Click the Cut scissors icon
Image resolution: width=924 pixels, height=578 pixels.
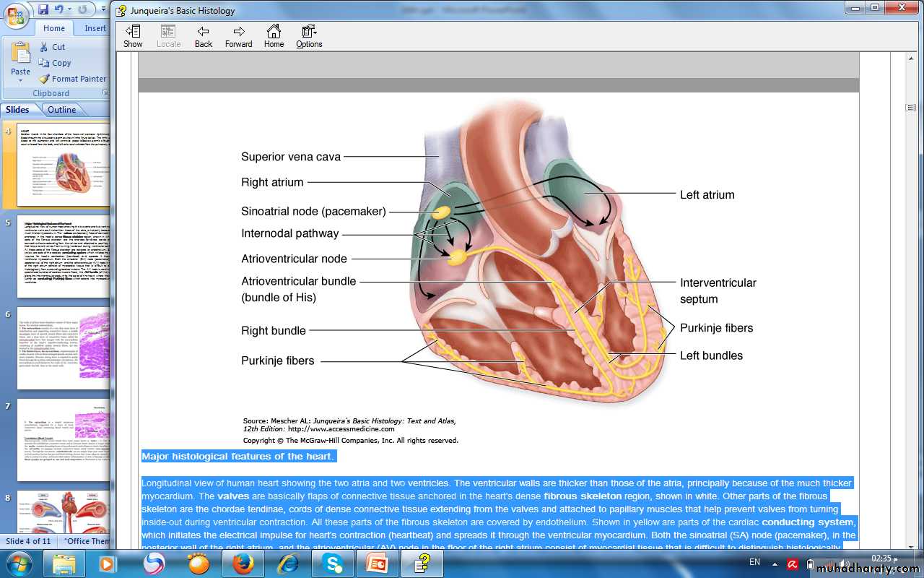pyautogui.click(x=44, y=47)
